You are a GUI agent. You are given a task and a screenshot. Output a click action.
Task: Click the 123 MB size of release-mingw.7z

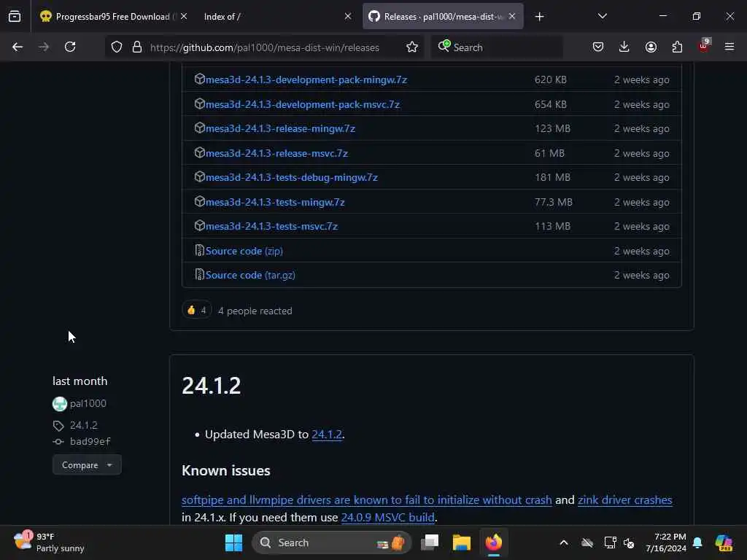[x=553, y=128]
